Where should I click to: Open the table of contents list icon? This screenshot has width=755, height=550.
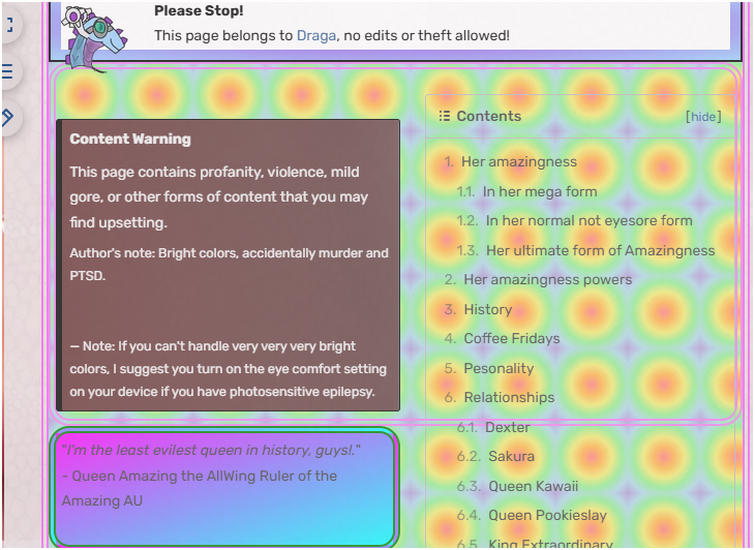[x=8, y=71]
